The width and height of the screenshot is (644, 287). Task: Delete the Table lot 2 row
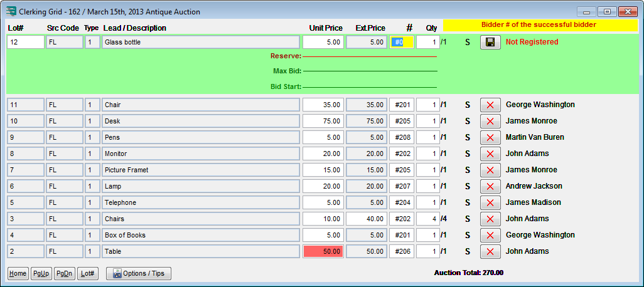coord(490,251)
